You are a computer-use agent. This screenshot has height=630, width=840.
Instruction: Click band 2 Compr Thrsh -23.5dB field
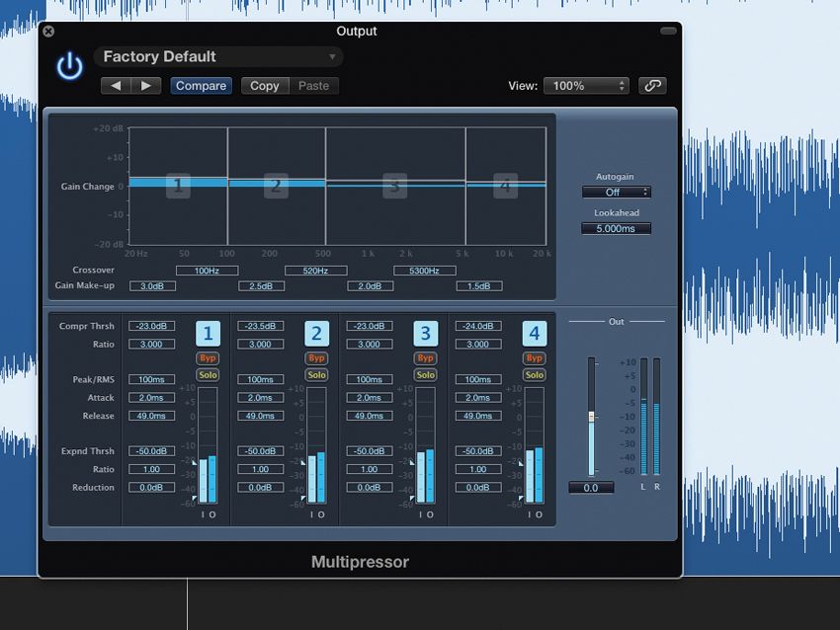point(260,326)
